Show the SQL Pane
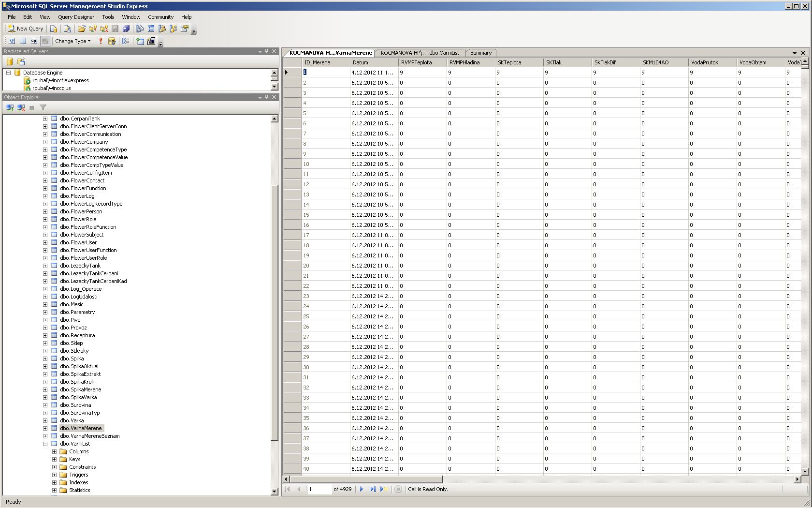 [x=34, y=41]
